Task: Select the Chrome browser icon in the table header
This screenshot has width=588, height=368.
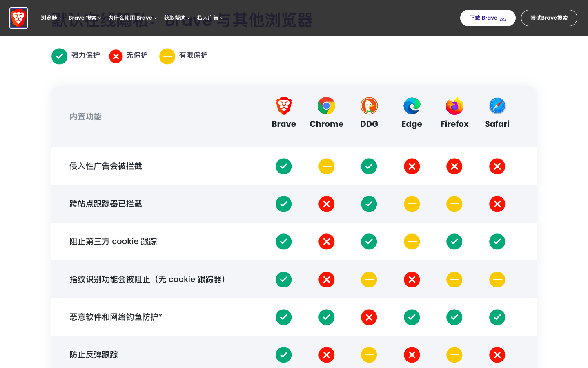Action: pos(326,105)
